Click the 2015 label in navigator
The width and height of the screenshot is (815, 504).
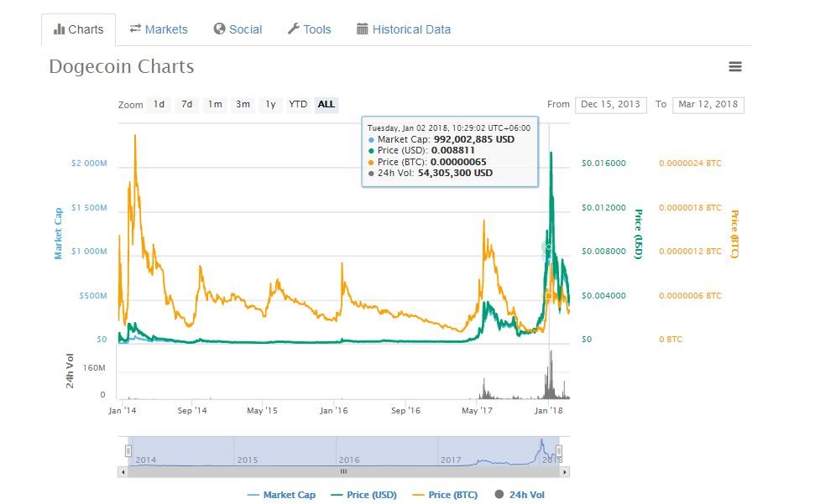point(248,460)
